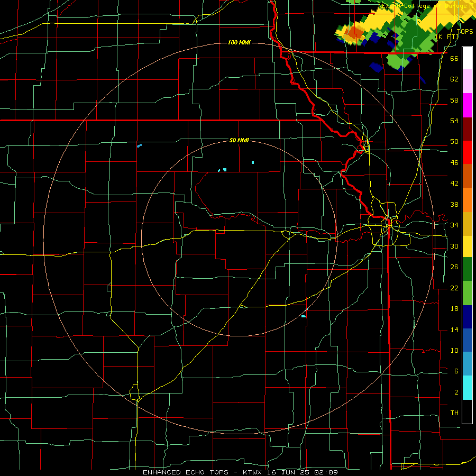Click the 22 legend value
Screen dimensions: 476x476
pyautogui.click(x=454, y=288)
